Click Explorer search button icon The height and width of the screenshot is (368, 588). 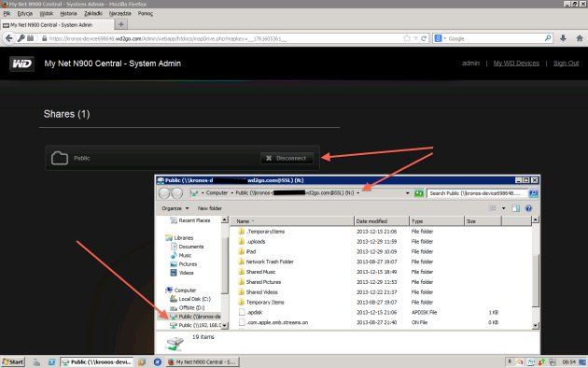[x=533, y=193]
